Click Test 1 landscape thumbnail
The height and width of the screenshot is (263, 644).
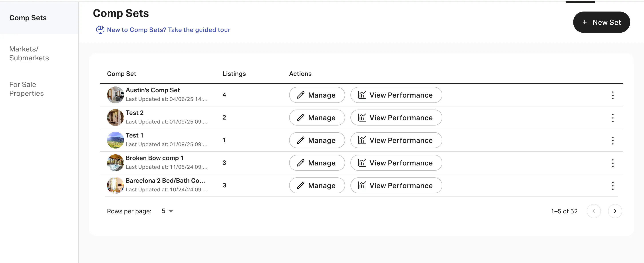115,140
